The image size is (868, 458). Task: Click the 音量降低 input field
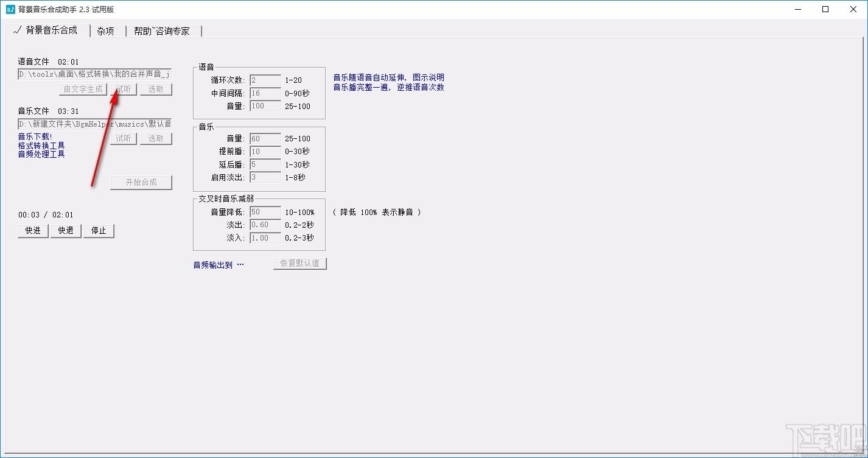coord(265,212)
